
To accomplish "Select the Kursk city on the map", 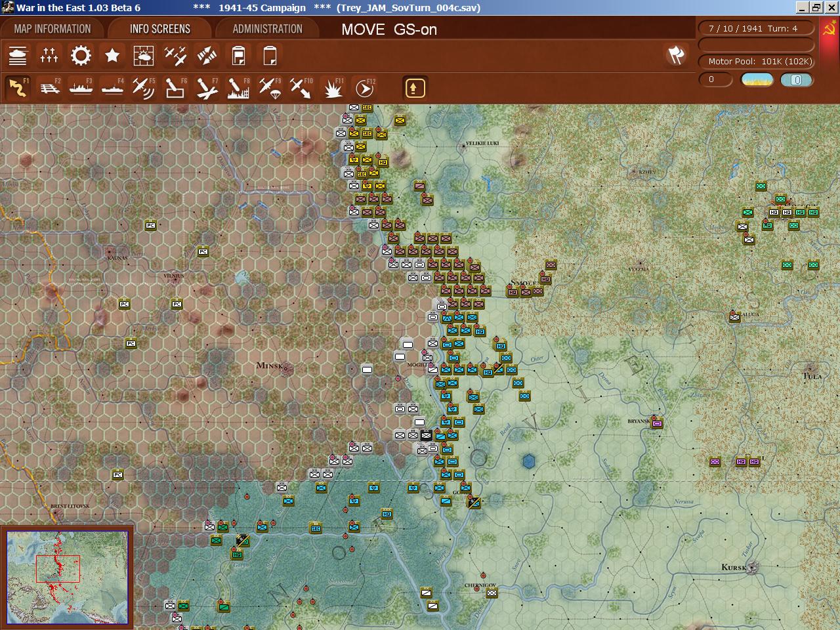I will (x=735, y=567).
